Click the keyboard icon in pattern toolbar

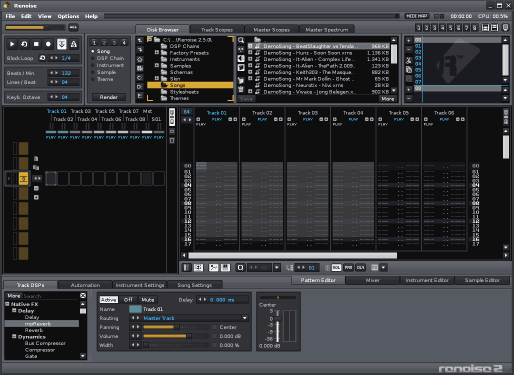pos(225,268)
